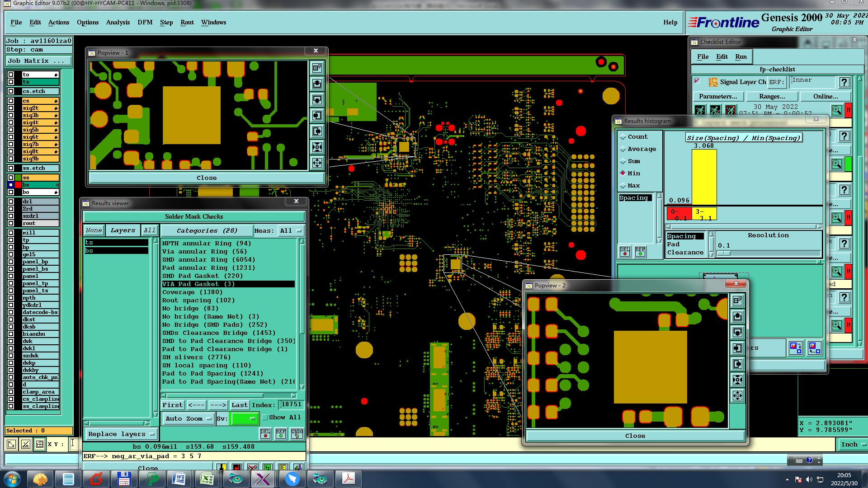The image size is (868, 488).
Task: Click UNDO icon in Results viewer
Action: (297, 434)
